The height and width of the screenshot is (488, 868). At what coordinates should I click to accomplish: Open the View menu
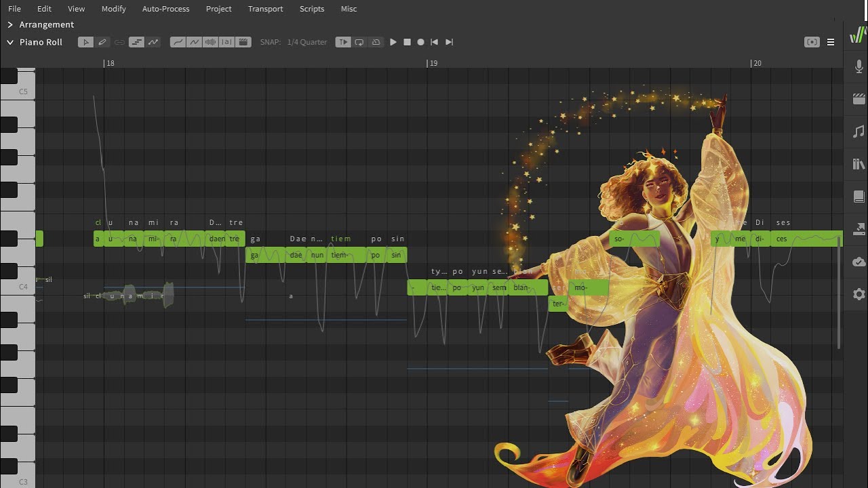tap(77, 9)
